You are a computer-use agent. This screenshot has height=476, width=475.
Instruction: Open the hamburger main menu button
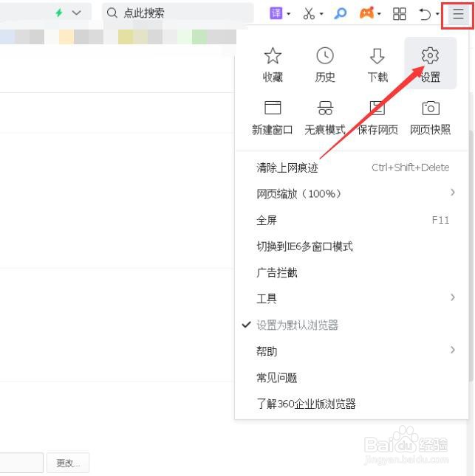click(x=458, y=14)
